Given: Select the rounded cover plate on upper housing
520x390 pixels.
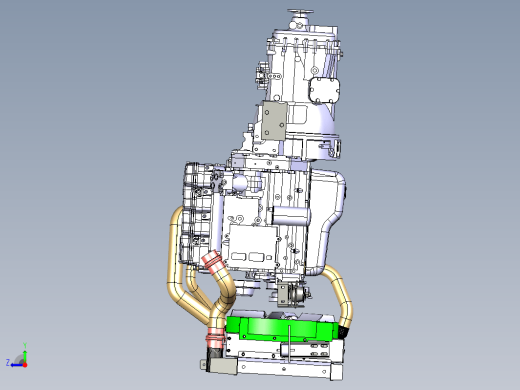Looking at the screenshot, I should tap(324, 90).
